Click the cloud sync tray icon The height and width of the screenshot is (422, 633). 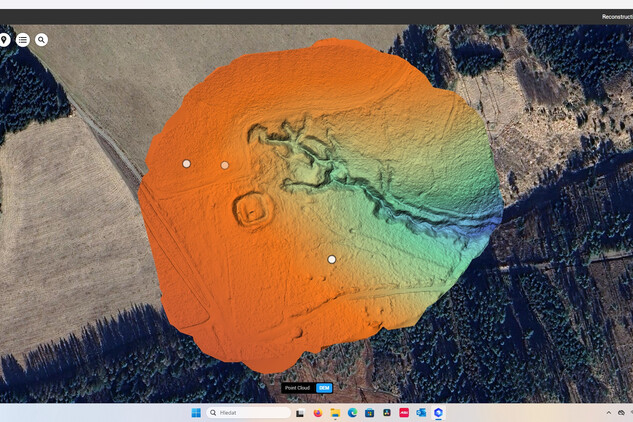[622, 412]
